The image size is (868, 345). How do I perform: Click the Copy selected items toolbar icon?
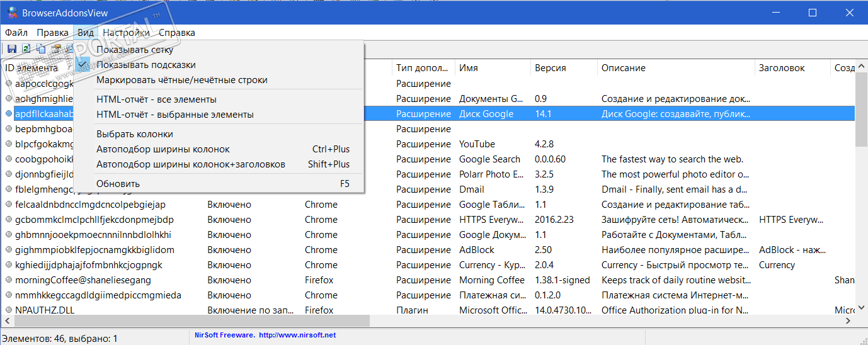41,48
